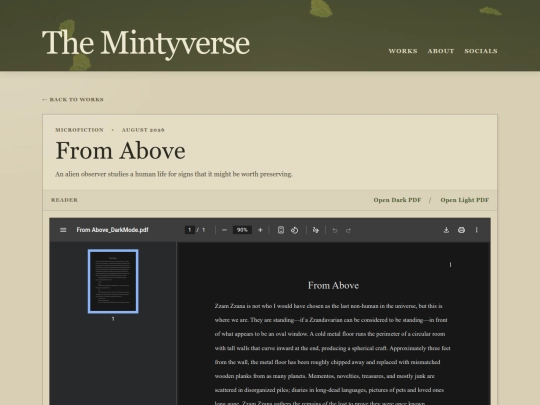540x405 pixels.
Task: Click the fit to page icon
Action: pos(281,230)
